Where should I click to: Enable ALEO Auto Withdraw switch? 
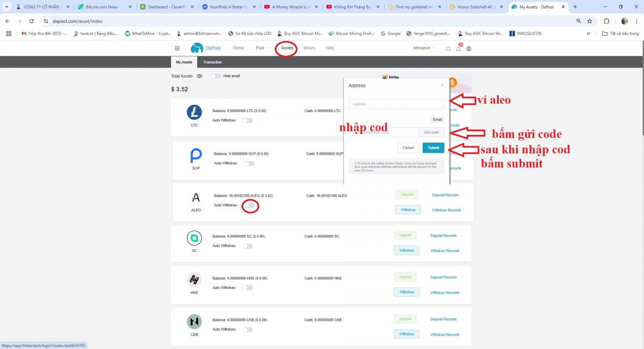click(x=250, y=206)
